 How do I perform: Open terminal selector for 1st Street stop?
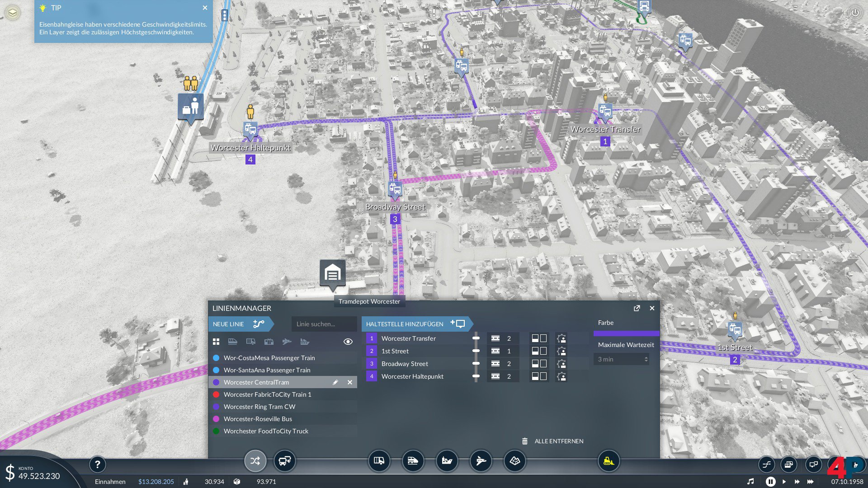(x=502, y=351)
